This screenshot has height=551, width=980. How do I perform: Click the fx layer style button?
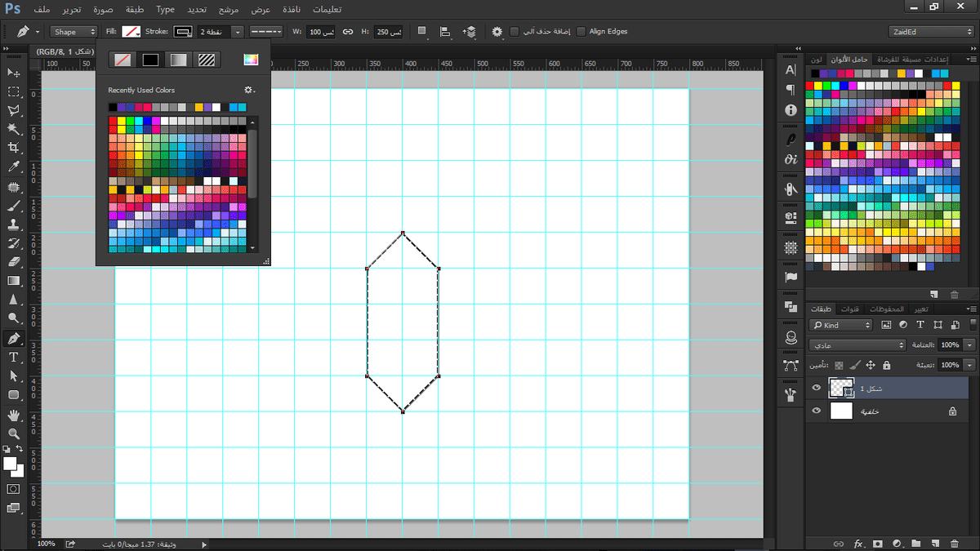click(858, 543)
